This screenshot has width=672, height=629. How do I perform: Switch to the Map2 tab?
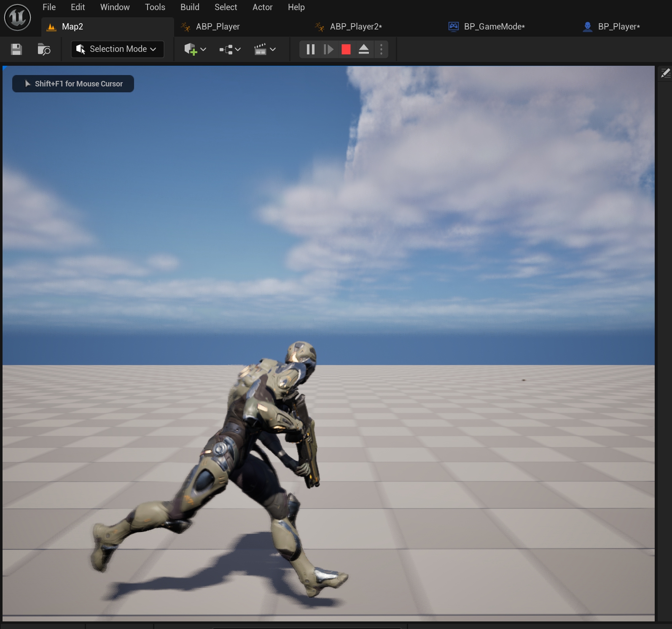pyautogui.click(x=108, y=27)
